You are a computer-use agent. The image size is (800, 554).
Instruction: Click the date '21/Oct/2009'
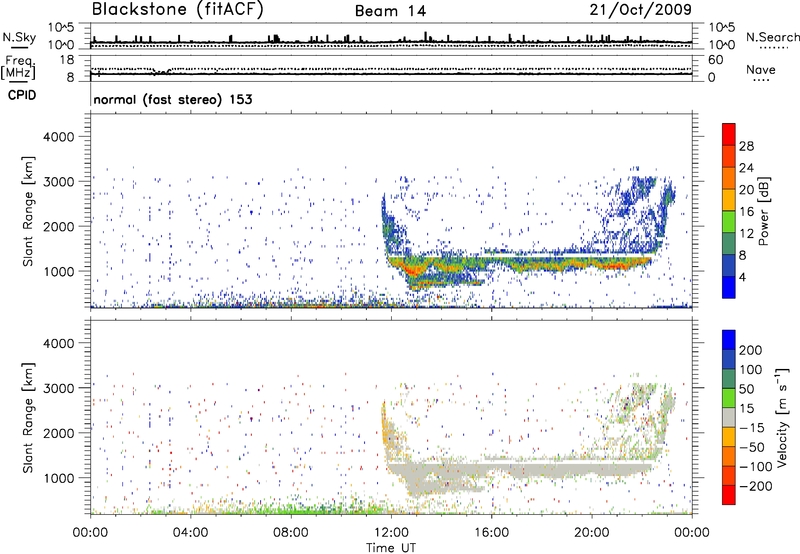tap(640, 10)
